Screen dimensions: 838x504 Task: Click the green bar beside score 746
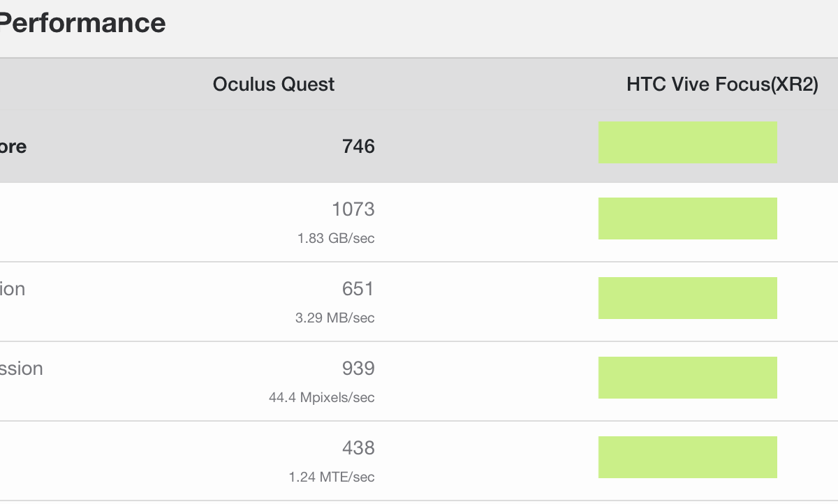pos(688,142)
